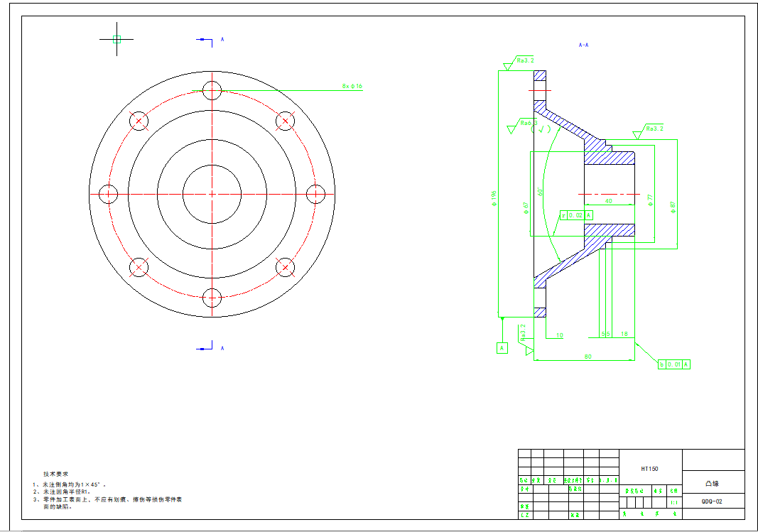Select the 0.01 A geometric tolerance frame

point(674,364)
